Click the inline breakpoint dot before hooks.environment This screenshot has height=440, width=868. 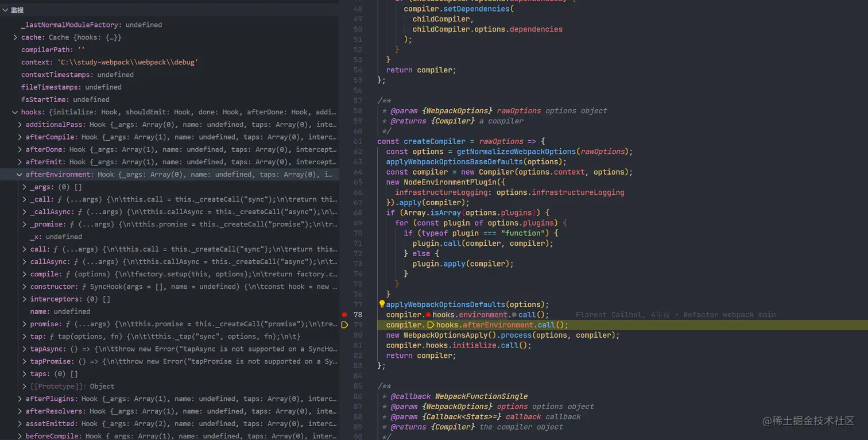coord(428,315)
